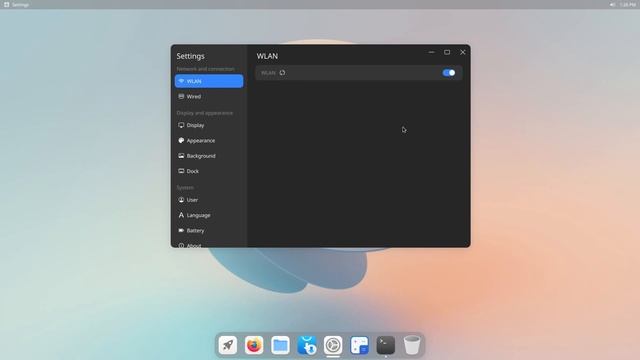
Task: Select WLAN in the settings sidebar
Action: pyautogui.click(x=209, y=81)
